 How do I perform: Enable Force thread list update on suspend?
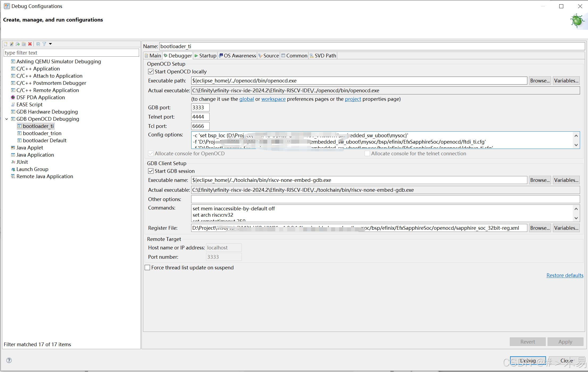click(x=147, y=267)
